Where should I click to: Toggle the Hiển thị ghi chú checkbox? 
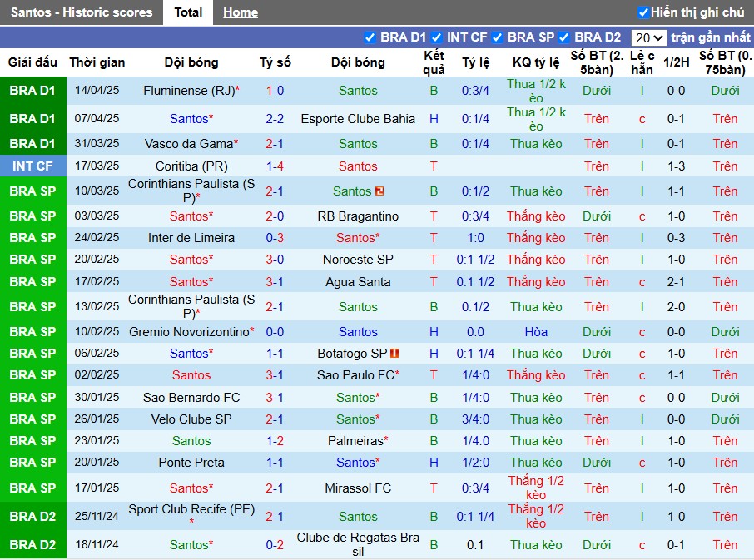coord(643,12)
